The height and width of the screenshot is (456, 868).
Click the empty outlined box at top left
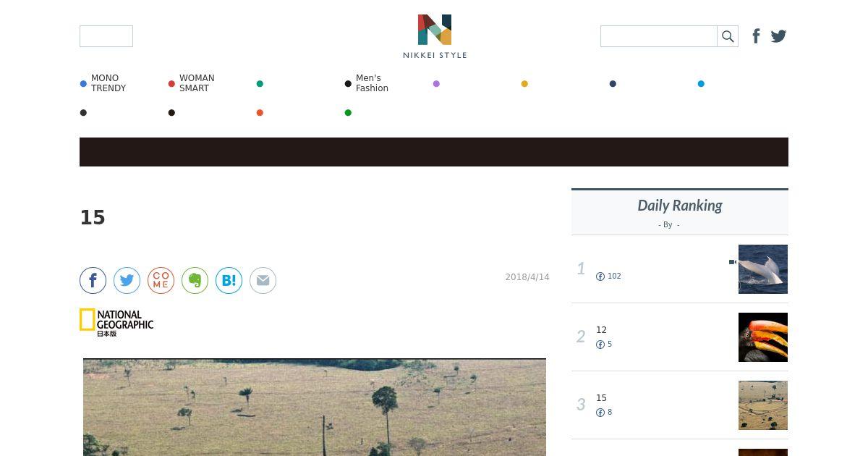pyautogui.click(x=106, y=36)
